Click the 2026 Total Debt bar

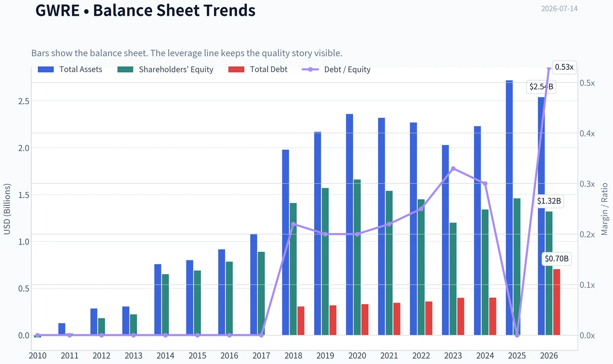[557, 302]
